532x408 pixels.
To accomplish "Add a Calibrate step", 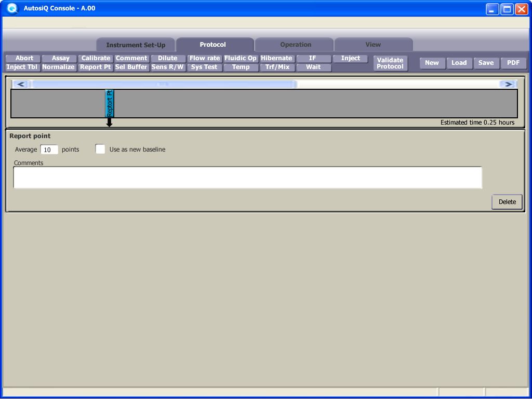I will coord(96,58).
